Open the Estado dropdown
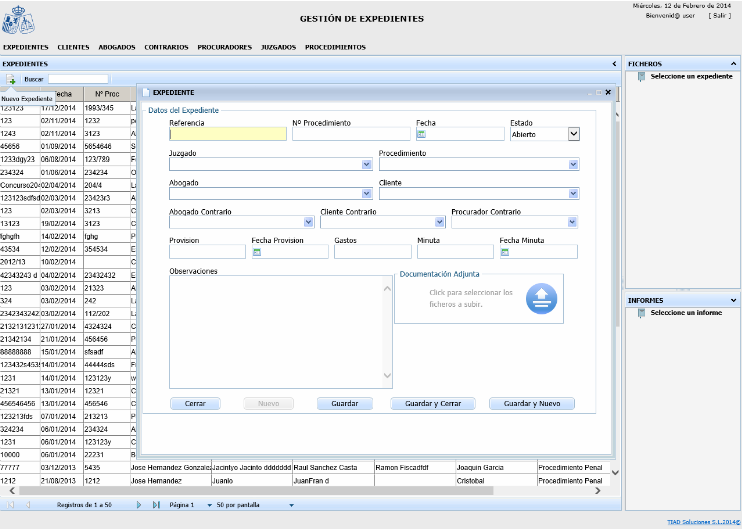The width and height of the screenshot is (742, 529). coord(573,133)
